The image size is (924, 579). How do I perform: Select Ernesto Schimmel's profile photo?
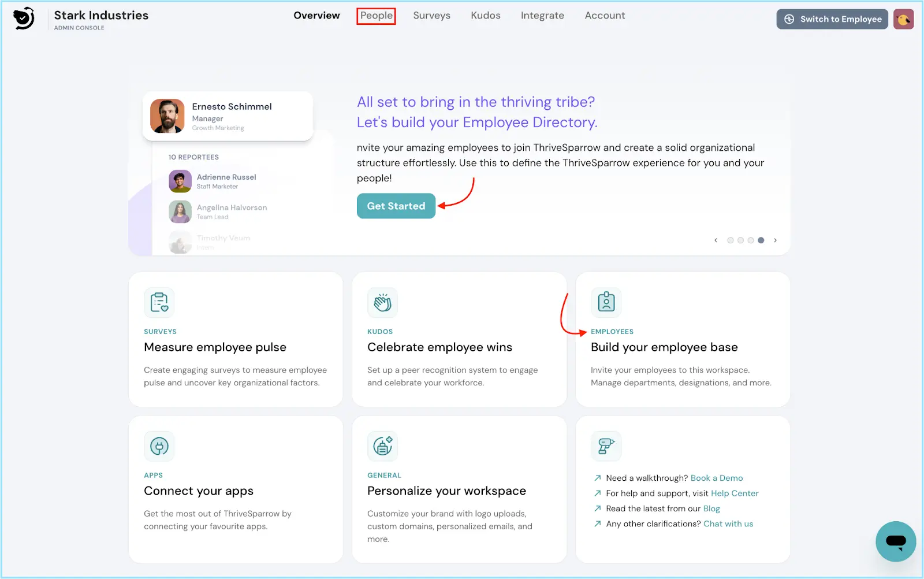click(x=167, y=116)
